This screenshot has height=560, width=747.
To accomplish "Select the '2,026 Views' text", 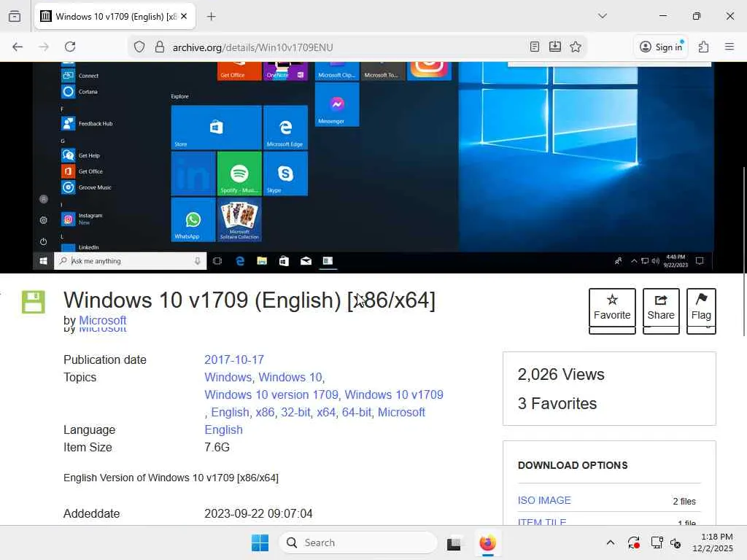I will tap(561, 374).
